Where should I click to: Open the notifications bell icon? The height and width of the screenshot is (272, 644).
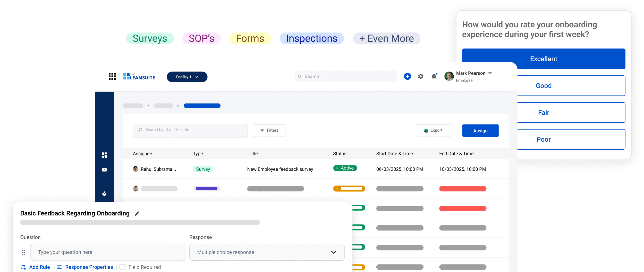pyautogui.click(x=434, y=76)
